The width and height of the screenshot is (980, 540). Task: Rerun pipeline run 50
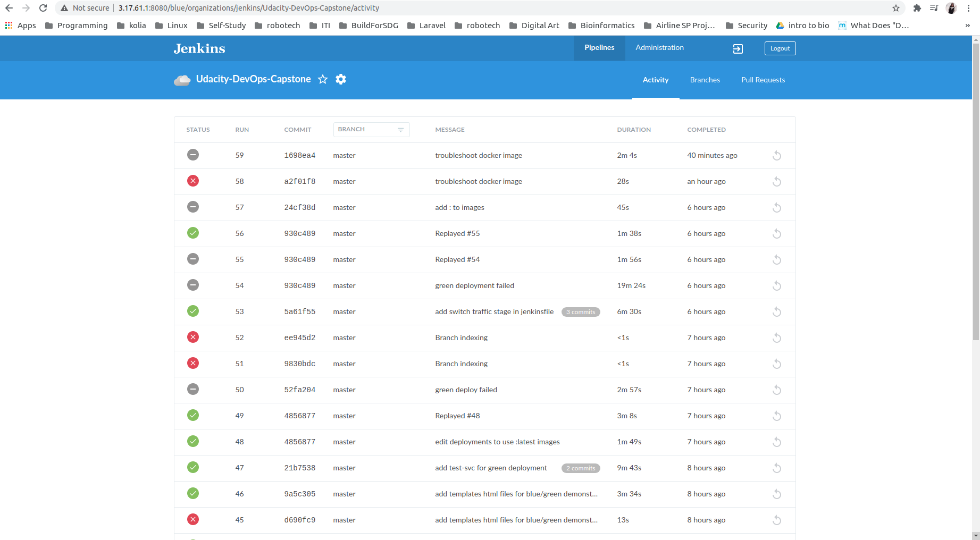tap(777, 390)
